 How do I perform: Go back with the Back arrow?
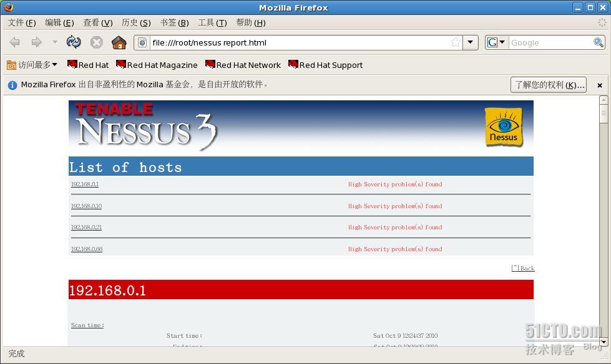click(x=15, y=42)
